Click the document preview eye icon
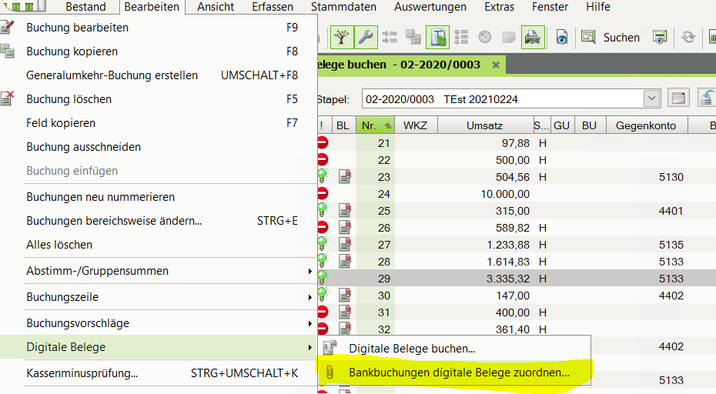This screenshot has width=716, height=394. pyautogui.click(x=562, y=37)
